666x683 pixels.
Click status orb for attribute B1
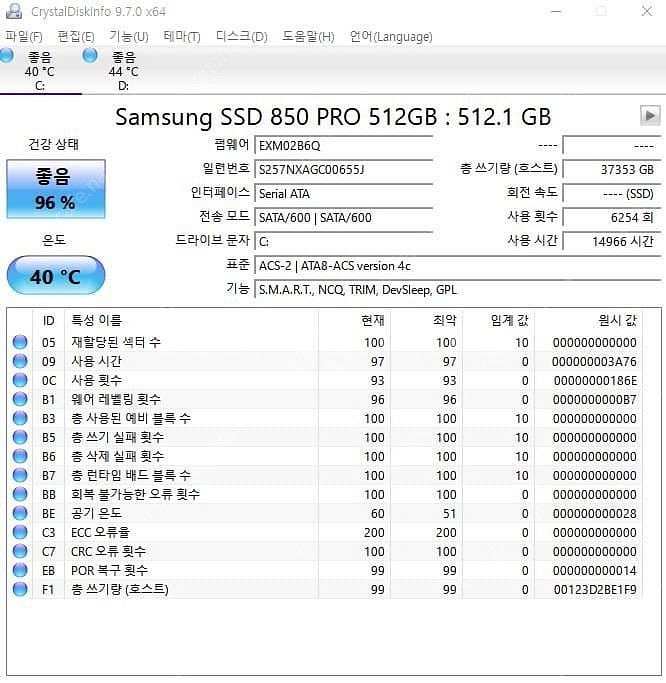tap(20, 399)
